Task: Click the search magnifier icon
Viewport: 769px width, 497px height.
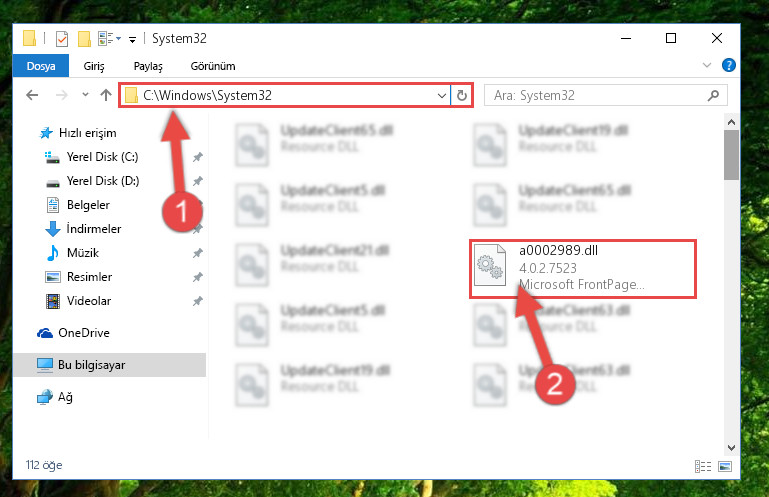Action: 714,95
